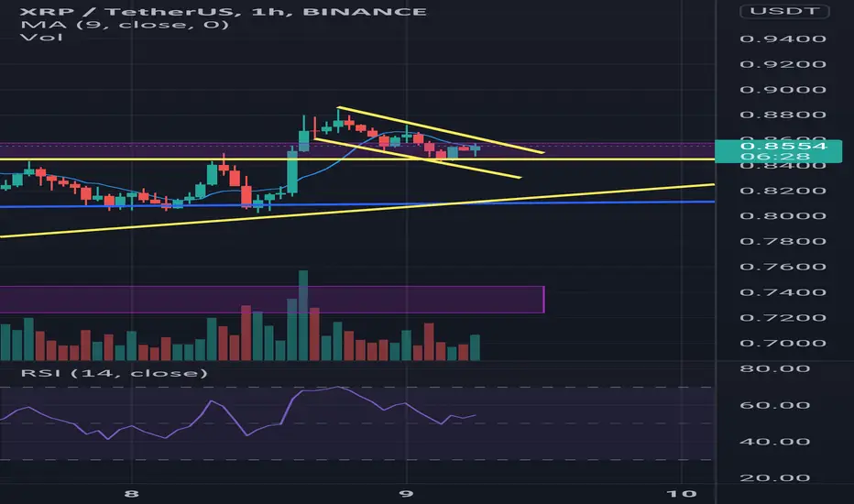Select the blue MA line on the chart

(x=327, y=170)
